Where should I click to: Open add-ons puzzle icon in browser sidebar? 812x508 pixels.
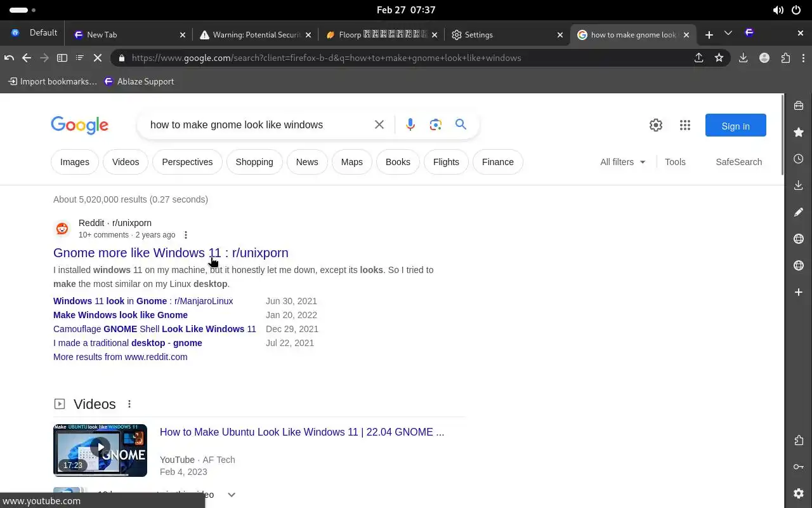click(799, 440)
